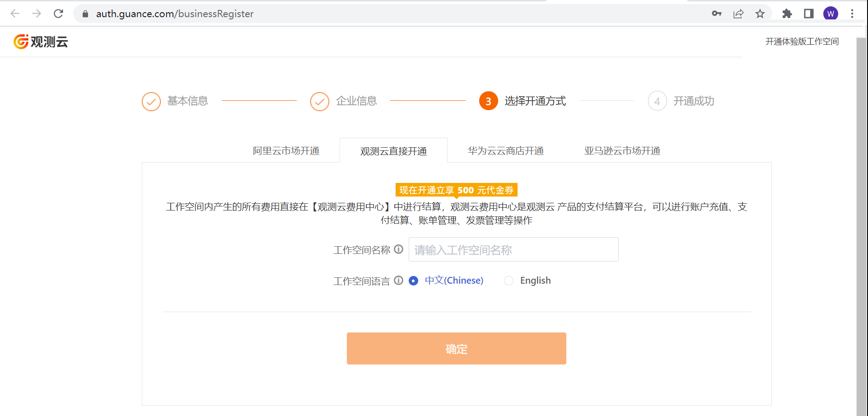Click the 基本信息 step checkmark
This screenshot has width=868, height=416.
pyautogui.click(x=151, y=101)
